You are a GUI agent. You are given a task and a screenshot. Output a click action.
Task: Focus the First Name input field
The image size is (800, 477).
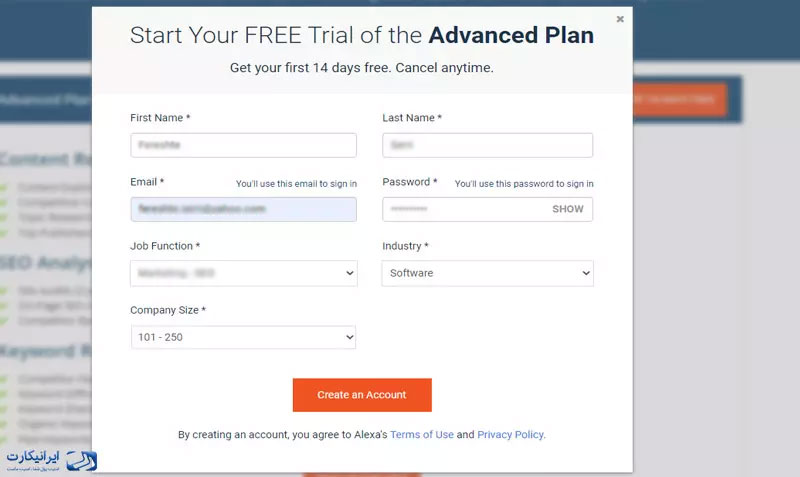pyautogui.click(x=243, y=145)
